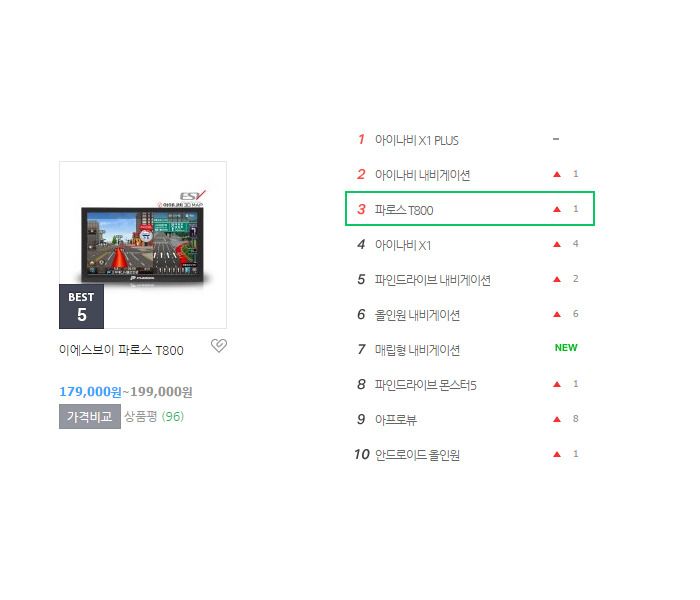Click the NEW badge for 매립형 내비게이션
The width and height of the screenshot is (700, 600).
(x=566, y=347)
